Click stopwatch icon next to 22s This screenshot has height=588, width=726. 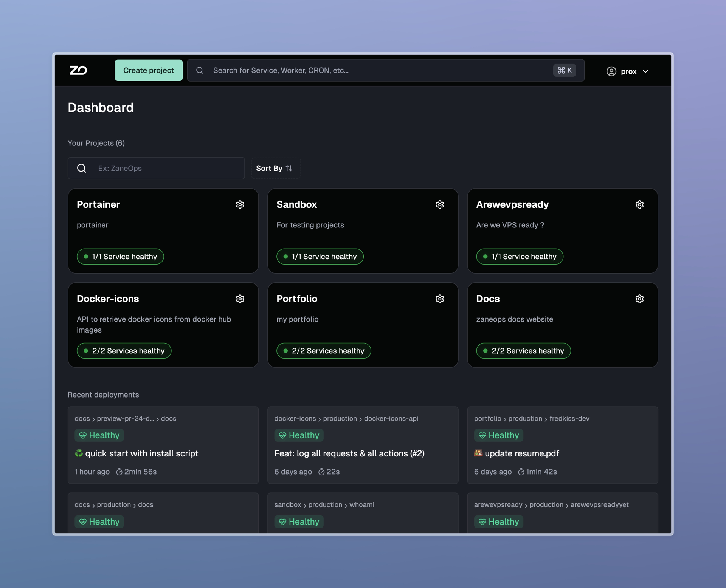coord(321,472)
